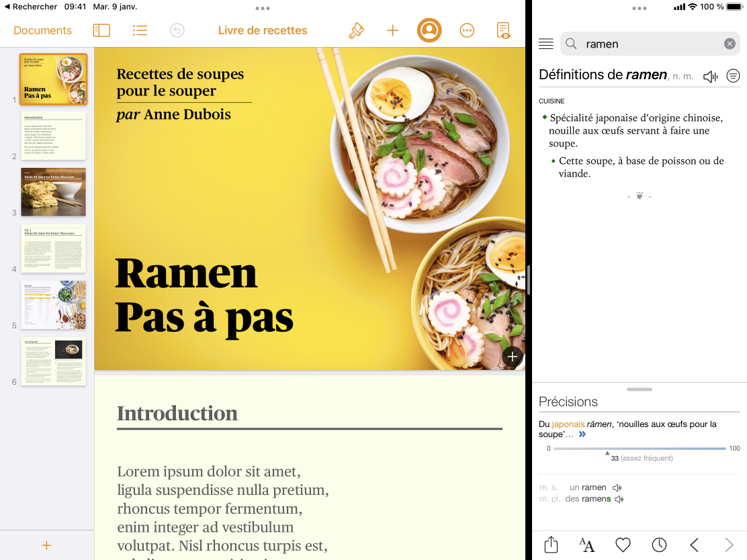Add ramen to favorites heart icon
The image size is (747, 560).
(623, 545)
